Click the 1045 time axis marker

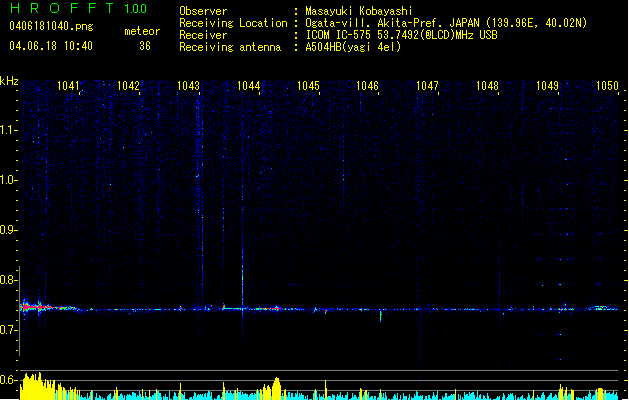(x=308, y=86)
